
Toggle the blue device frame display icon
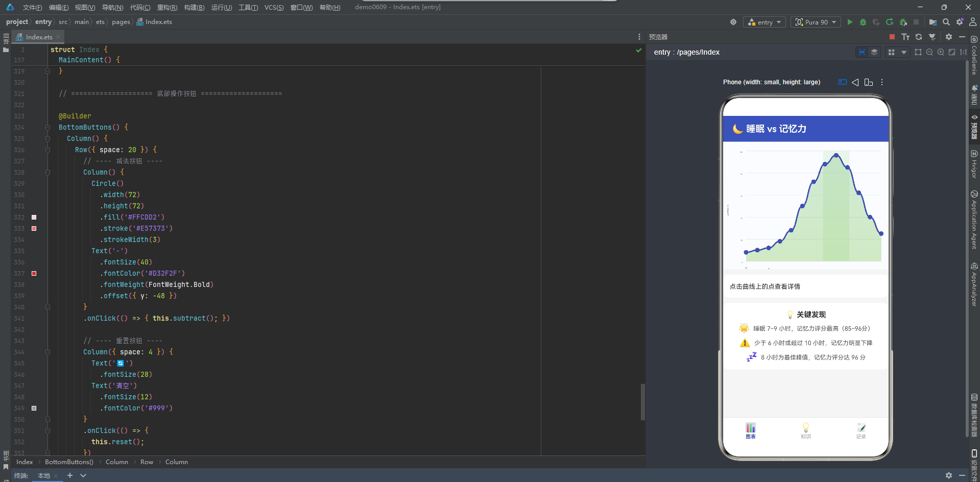point(843,82)
